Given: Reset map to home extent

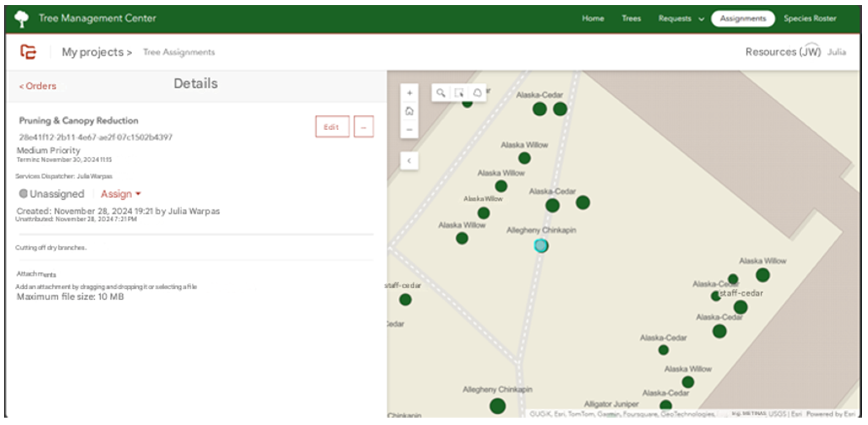Looking at the screenshot, I should 409,111.
